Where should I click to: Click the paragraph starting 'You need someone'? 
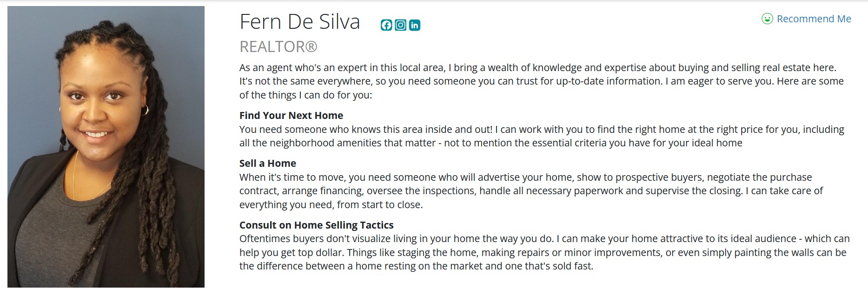[x=539, y=136]
